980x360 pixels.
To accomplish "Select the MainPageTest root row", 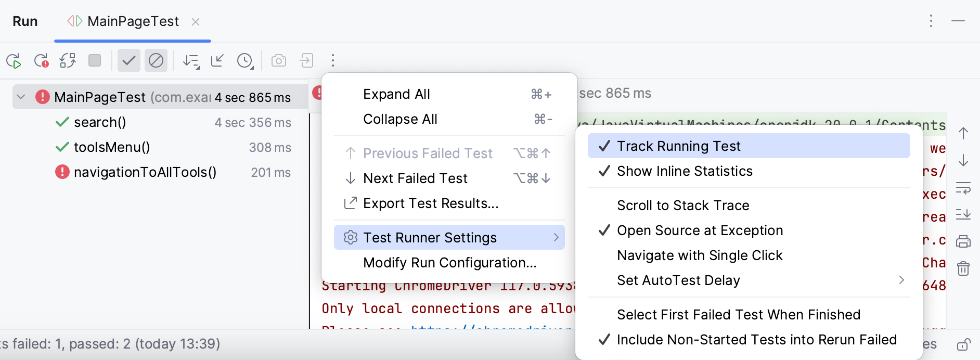I will pos(161,97).
